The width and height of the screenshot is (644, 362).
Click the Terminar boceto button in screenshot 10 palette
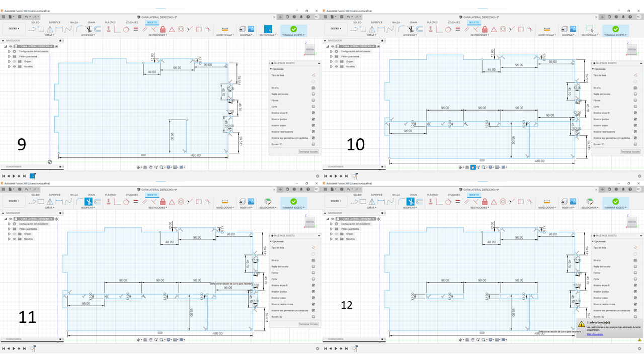(x=630, y=151)
